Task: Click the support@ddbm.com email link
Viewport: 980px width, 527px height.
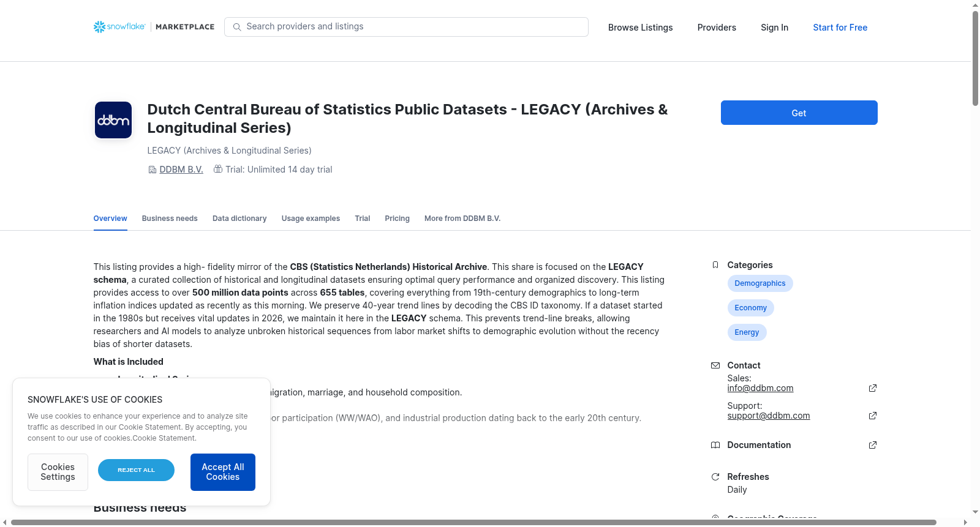Action: coord(769,416)
